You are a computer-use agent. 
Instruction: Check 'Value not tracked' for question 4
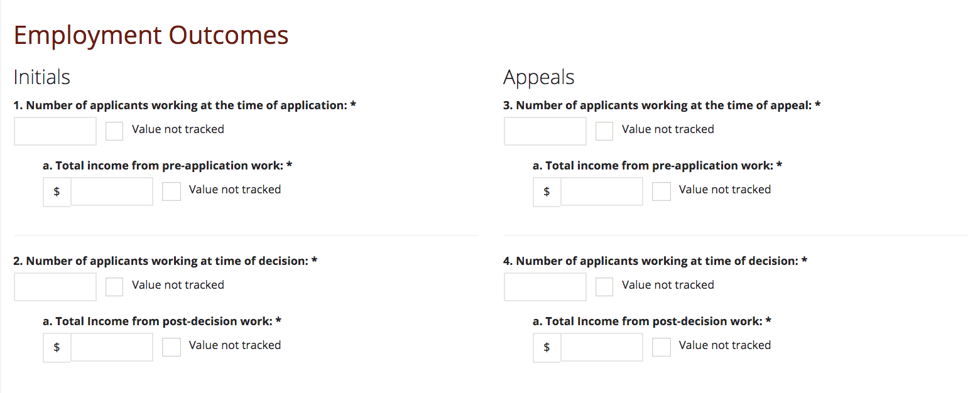(x=604, y=287)
